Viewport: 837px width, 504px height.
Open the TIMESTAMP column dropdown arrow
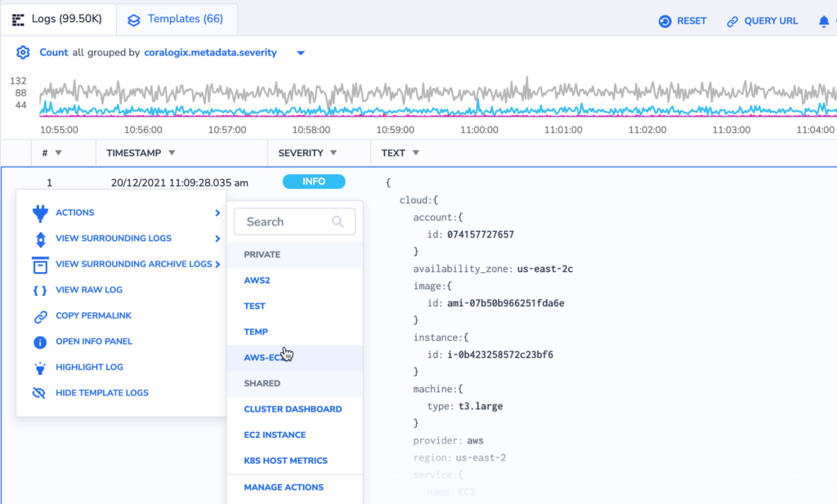pos(172,153)
